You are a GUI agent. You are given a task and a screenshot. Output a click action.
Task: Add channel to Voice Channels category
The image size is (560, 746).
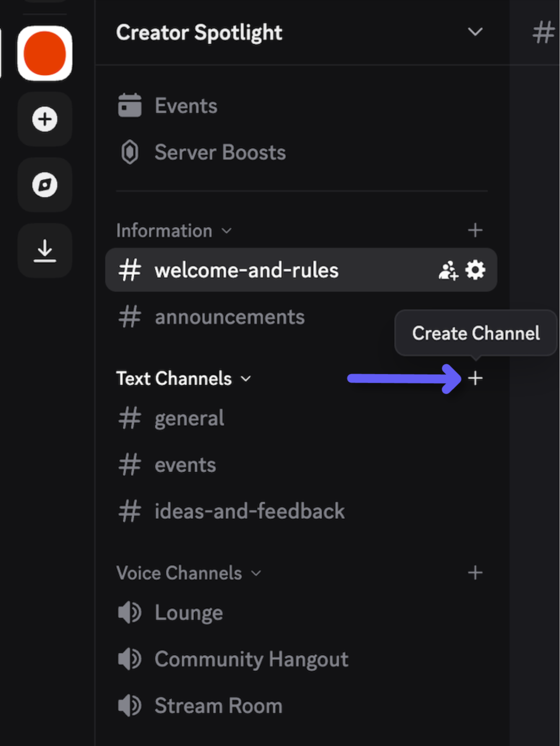pyautogui.click(x=475, y=572)
